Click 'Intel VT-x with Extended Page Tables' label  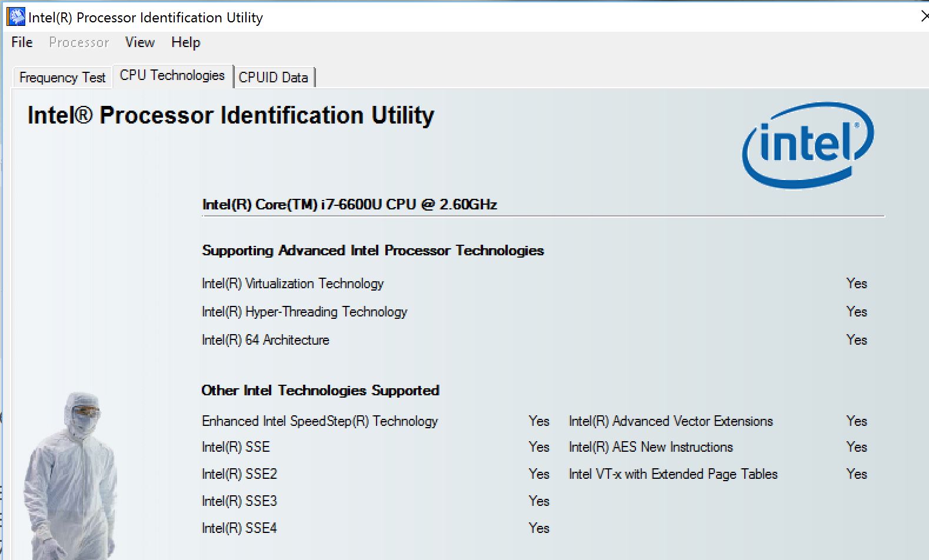[x=673, y=474]
